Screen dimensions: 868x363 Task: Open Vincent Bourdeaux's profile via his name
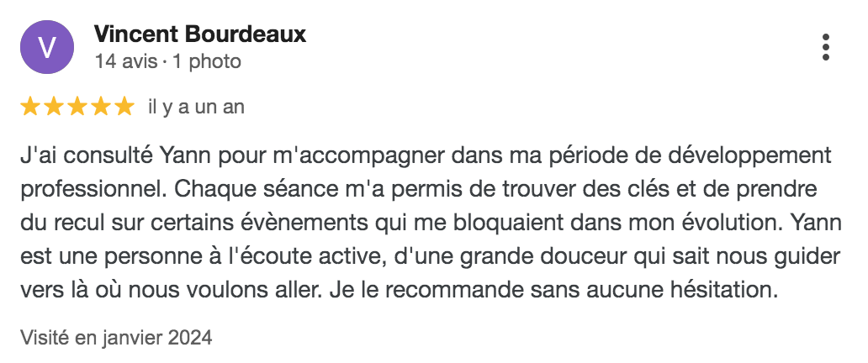tap(200, 34)
